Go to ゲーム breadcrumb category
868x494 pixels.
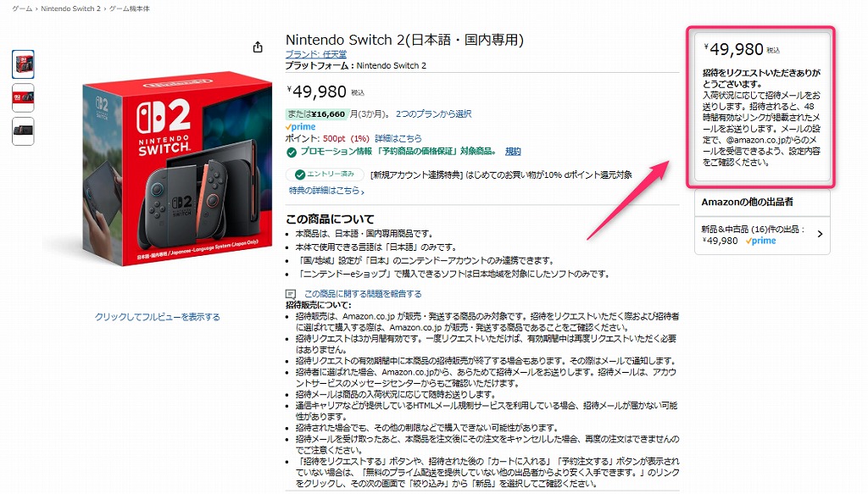22,8
